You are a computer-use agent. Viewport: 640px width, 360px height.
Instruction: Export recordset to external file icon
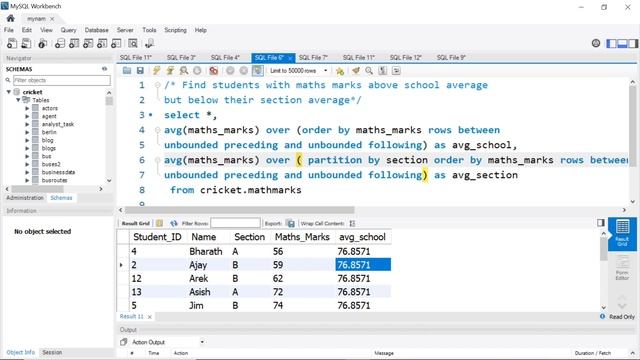pos(290,223)
